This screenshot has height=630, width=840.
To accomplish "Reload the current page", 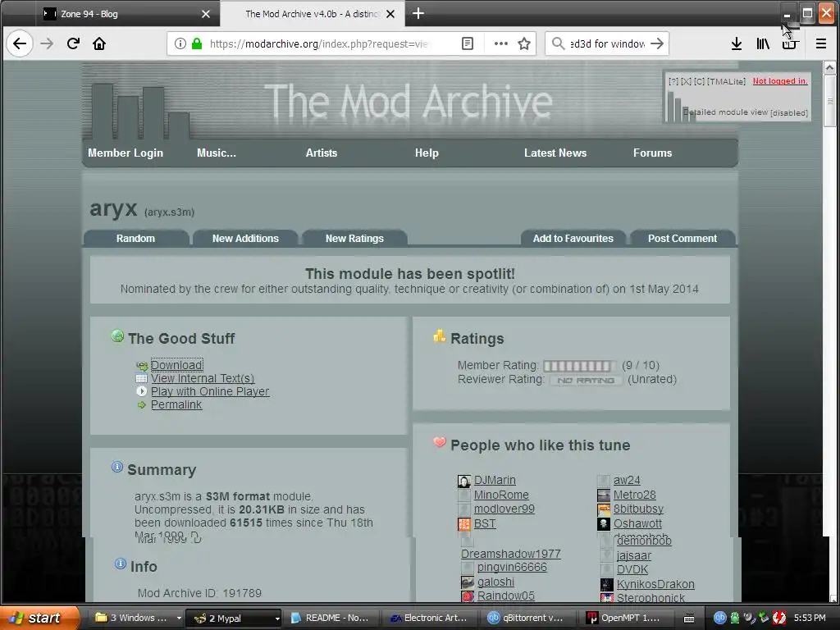I will pyautogui.click(x=73, y=43).
